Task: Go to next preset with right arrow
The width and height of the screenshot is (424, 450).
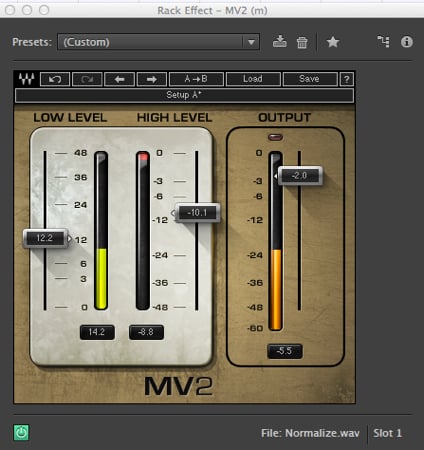Action: point(152,79)
